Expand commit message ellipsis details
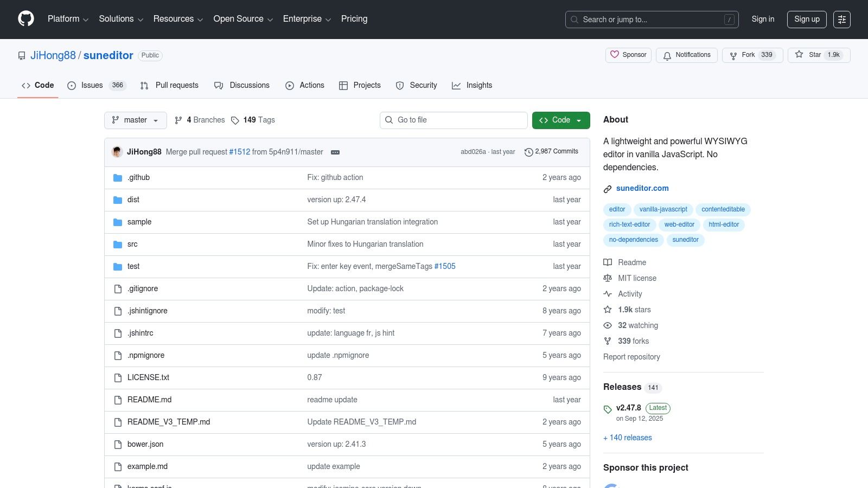868x488 pixels. [335, 152]
